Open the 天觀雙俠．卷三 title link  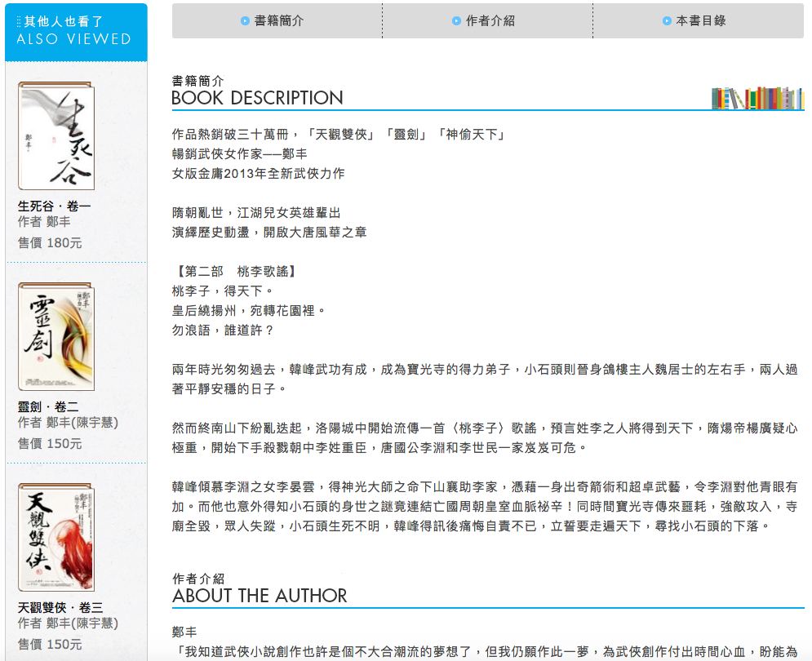coord(60,607)
